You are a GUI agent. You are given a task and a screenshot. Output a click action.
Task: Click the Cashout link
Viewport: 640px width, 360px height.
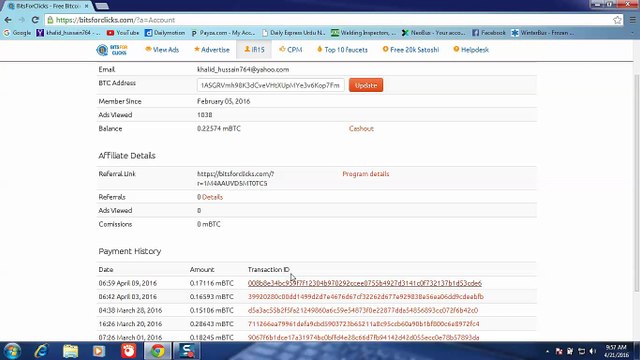(361, 129)
